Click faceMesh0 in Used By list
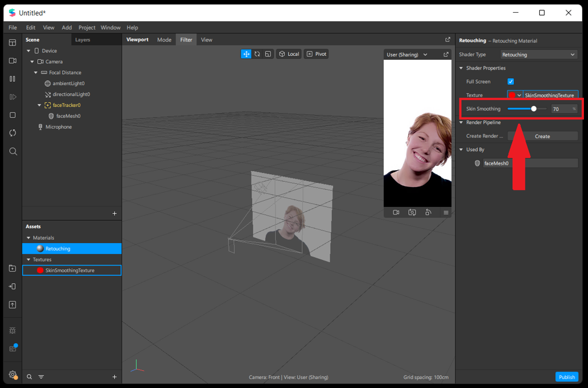 [530, 163]
